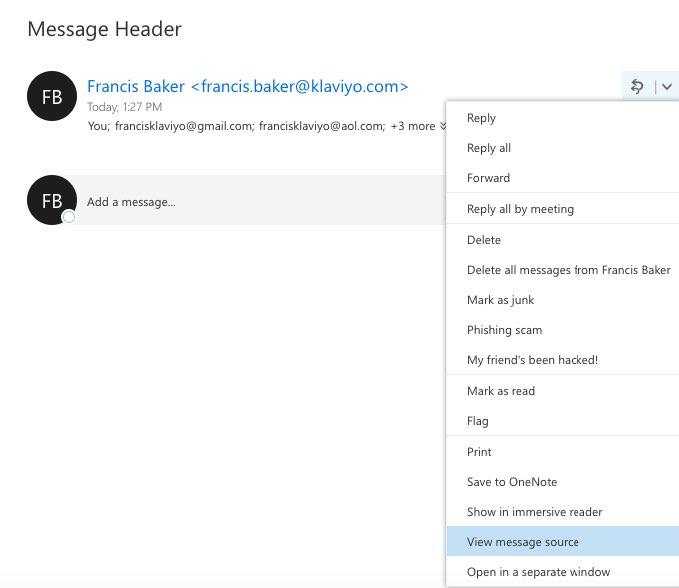Select Print from the menu
This screenshot has height=588, width=679.
(479, 452)
